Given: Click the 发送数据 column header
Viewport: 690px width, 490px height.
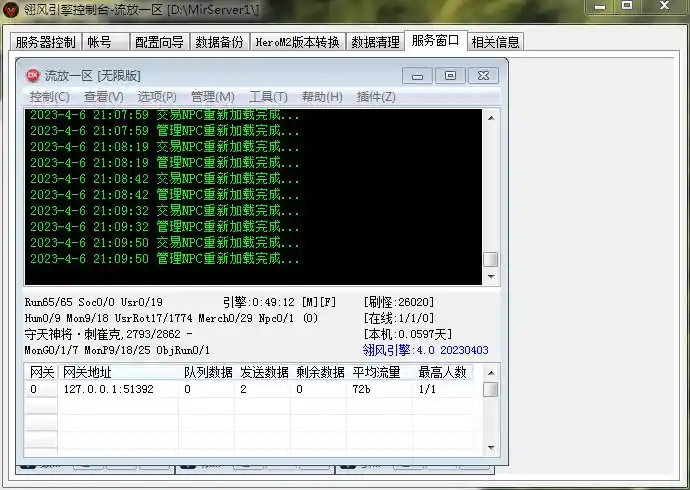Looking at the screenshot, I should click(x=263, y=373).
